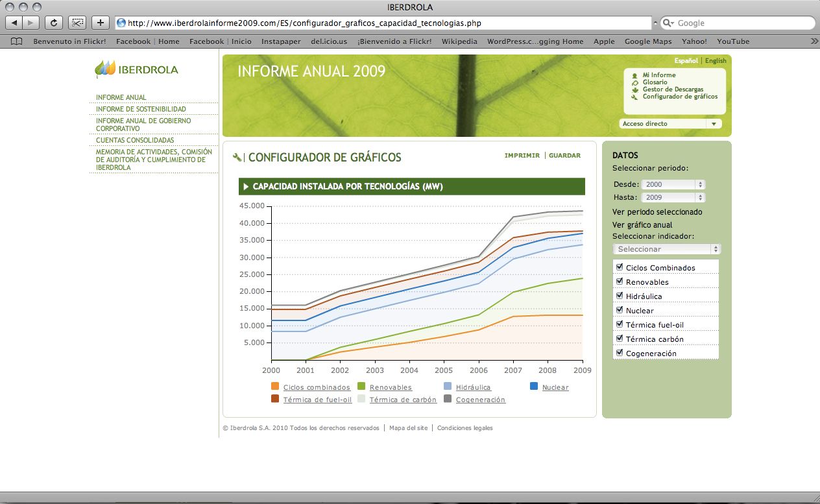
Task: Click the orange Ciclos combinados legend swatch
Action: point(275,387)
